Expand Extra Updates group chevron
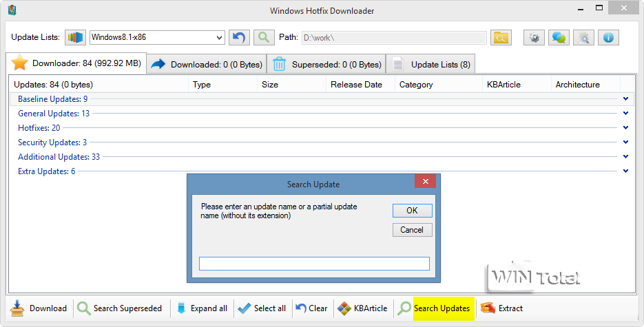This screenshot has height=327, width=644. pos(625,171)
